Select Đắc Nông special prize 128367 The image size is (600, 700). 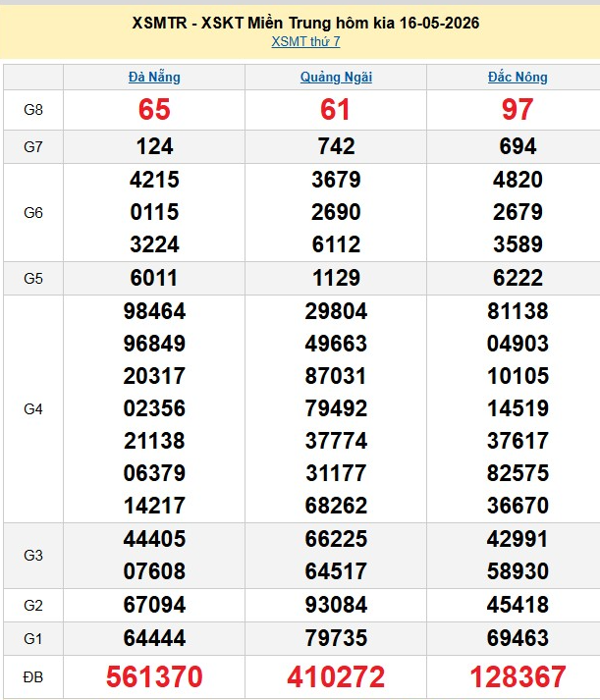[x=518, y=676]
